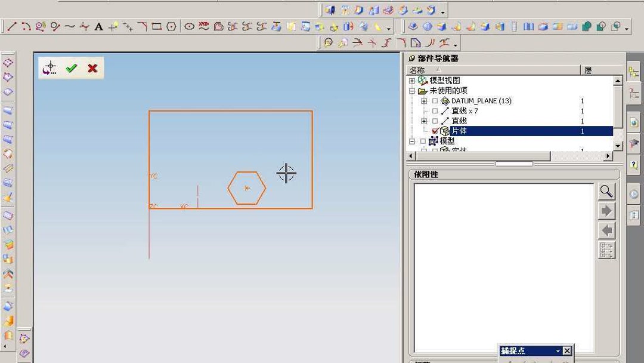The image size is (644, 363).
Task: Select the Point tool
Action: 113,26
